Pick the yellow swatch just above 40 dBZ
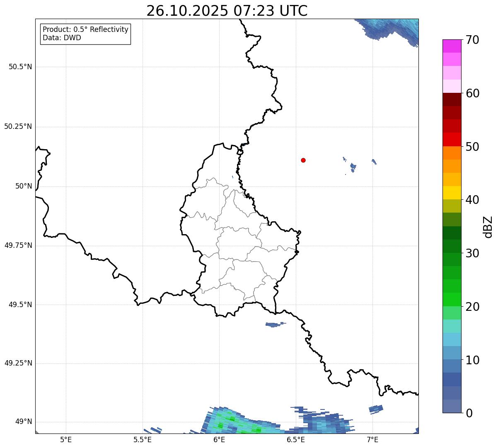 (x=452, y=193)
